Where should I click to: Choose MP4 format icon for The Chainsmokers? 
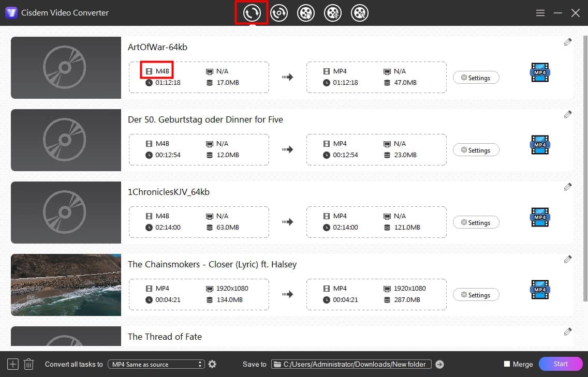tap(540, 289)
